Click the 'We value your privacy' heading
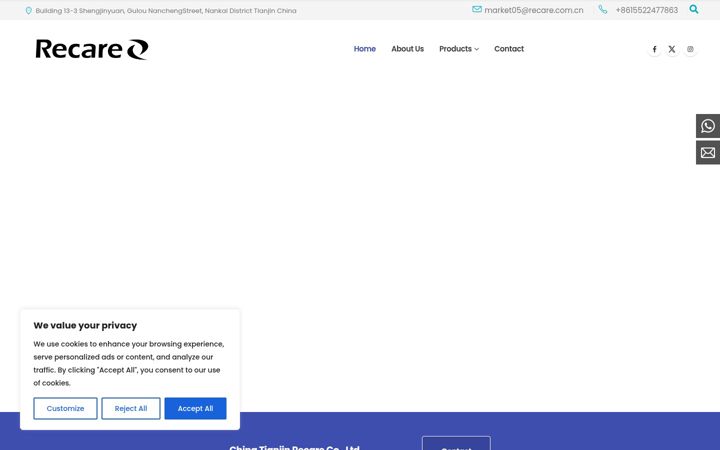This screenshot has height=450, width=720. [85, 325]
